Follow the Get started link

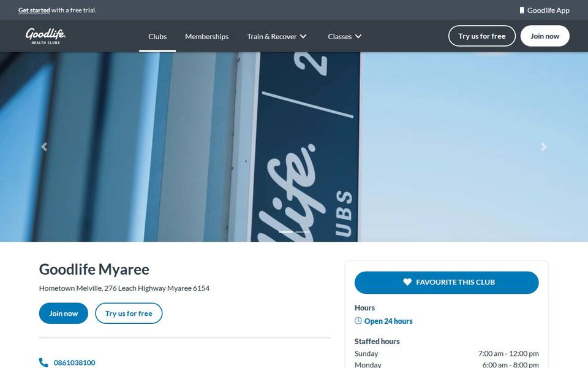click(34, 10)
